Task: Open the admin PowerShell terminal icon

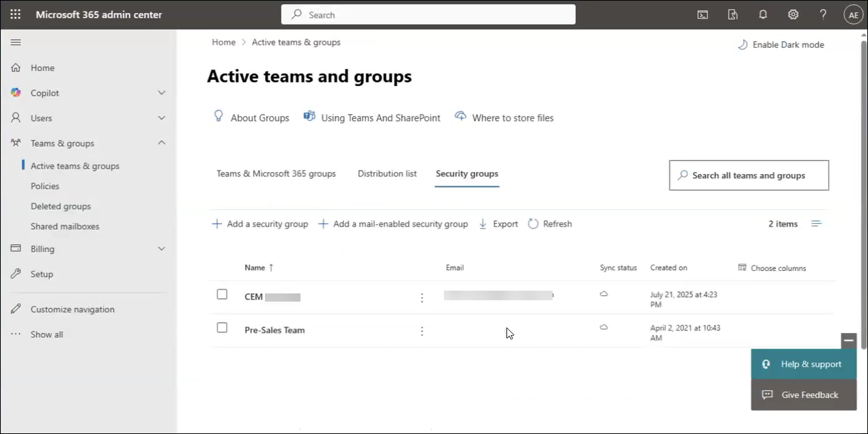Action: coord(702,14)
